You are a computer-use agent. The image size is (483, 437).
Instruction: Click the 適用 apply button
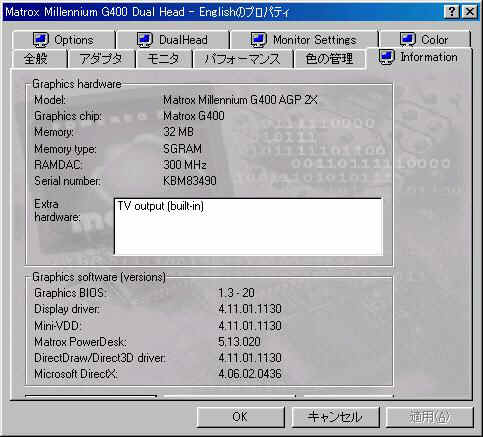coord(430,417)
